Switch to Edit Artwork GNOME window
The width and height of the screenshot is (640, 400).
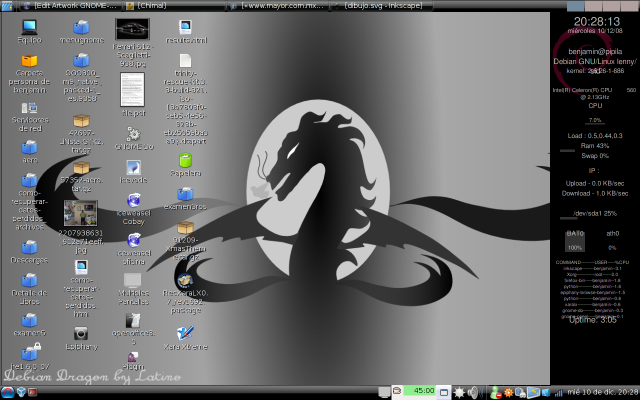pyautogui.click(x=70, y=6)
